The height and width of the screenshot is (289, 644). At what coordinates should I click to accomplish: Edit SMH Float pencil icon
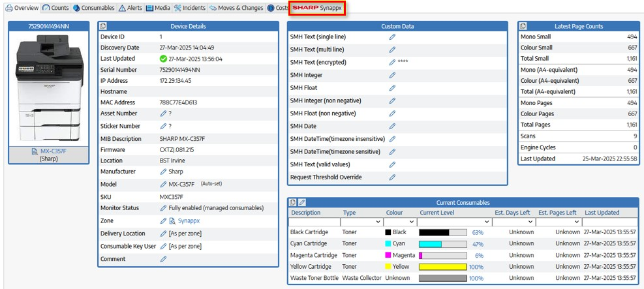click(x=392, y=88)
